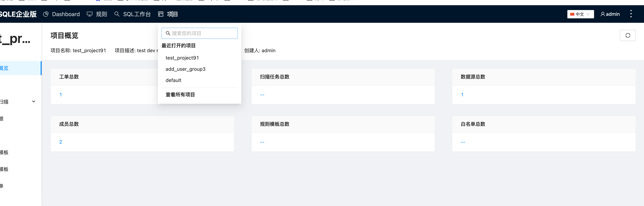
Task: Open the Dashboard menu item
Action: click(61, 14)
